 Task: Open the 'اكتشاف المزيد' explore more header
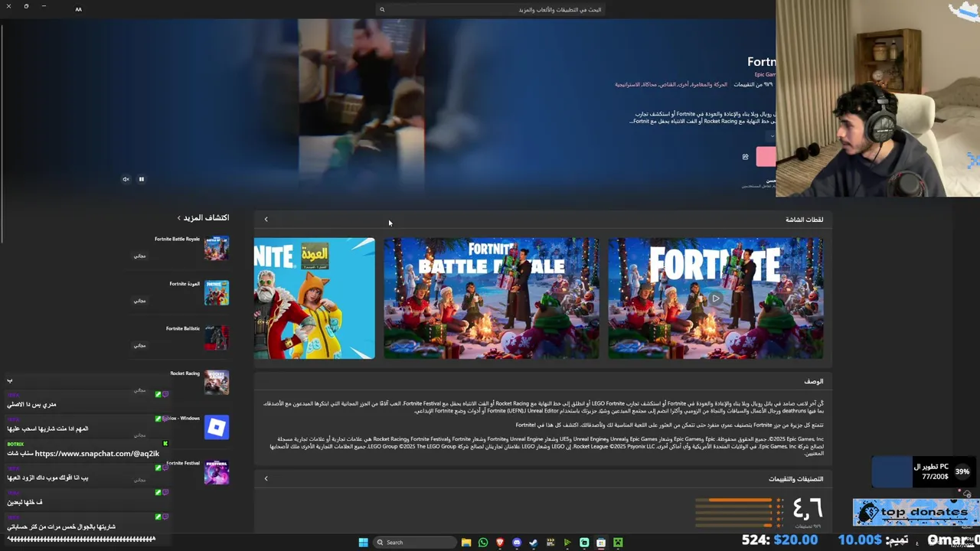click(x=203, y=218)
